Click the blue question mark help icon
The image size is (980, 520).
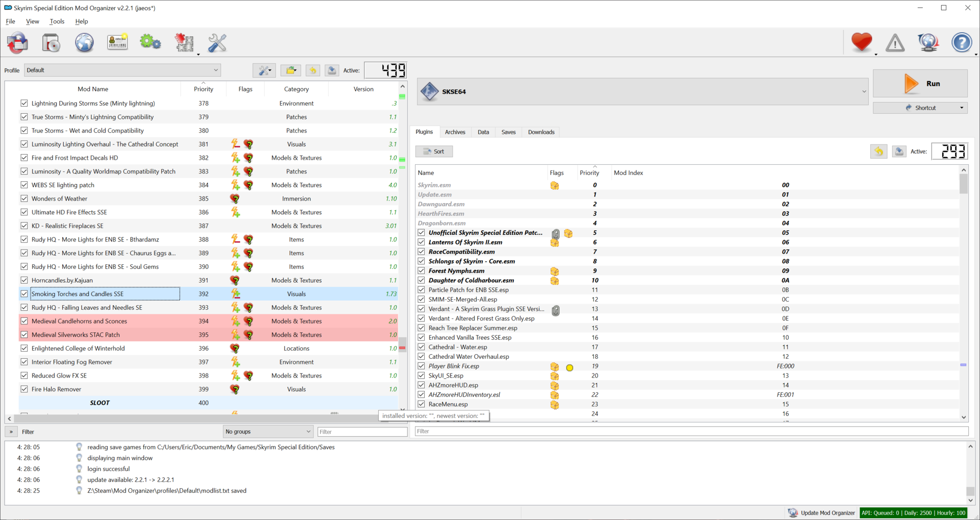click(x=962, y=43)
